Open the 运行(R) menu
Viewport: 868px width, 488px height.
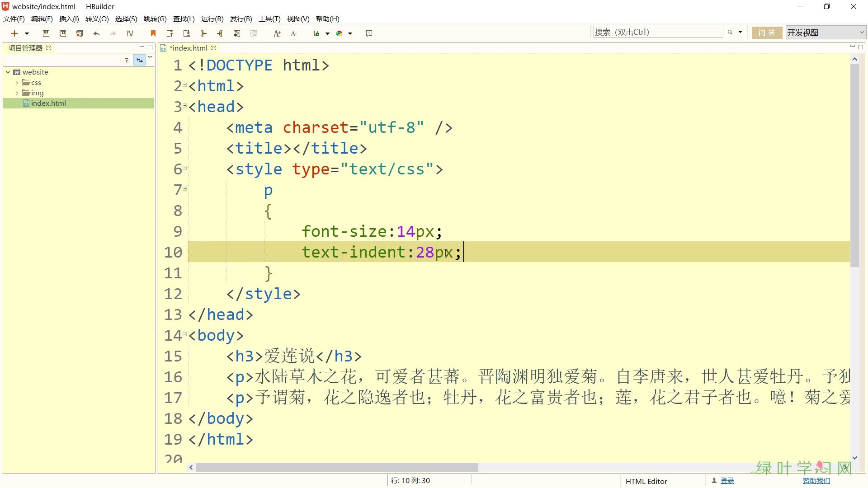click(212, 19)
